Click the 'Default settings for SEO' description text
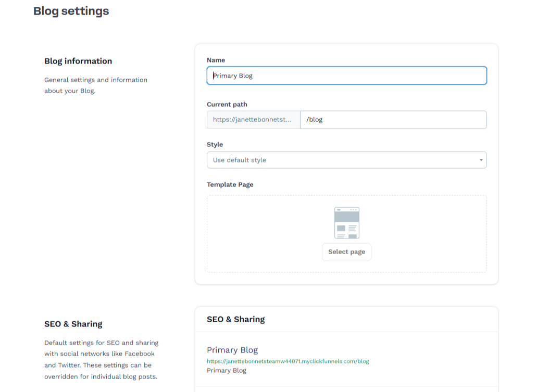This screenshot has height=392, width=537. 102,360
